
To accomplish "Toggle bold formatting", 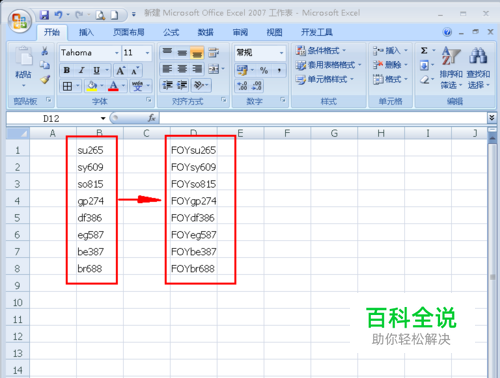I will tap(67, 70).
